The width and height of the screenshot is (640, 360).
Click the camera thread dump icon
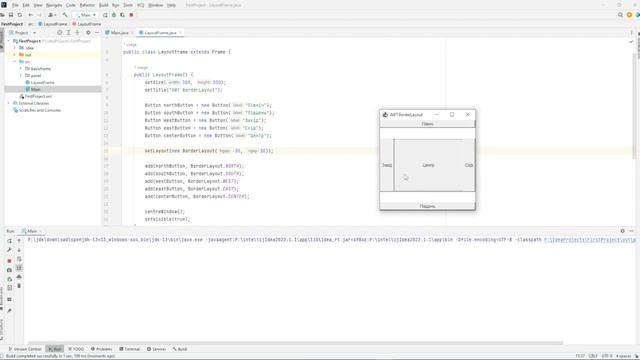click(9, 270)
